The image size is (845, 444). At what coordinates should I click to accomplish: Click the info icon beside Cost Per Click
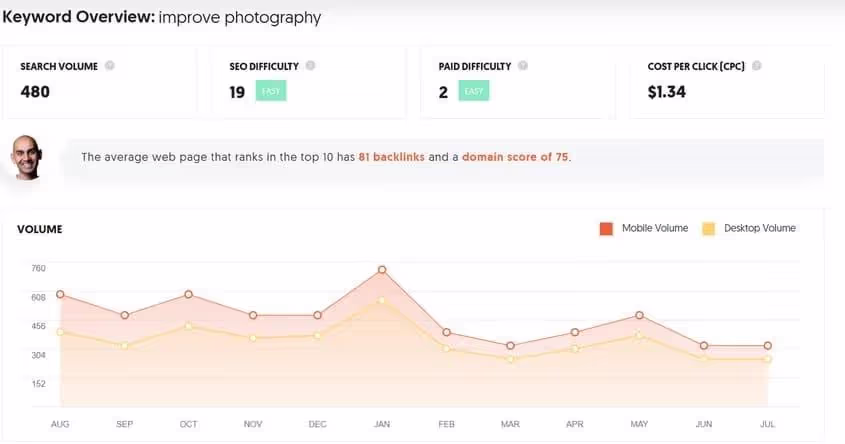757,66
